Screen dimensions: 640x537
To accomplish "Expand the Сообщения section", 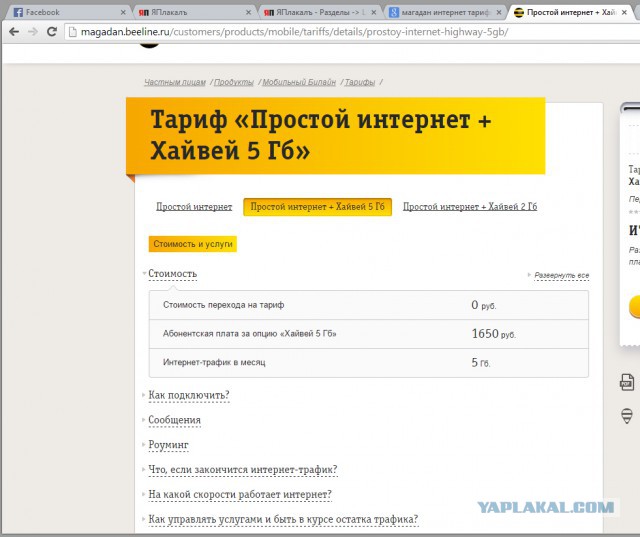I will (x=174, y=420).
